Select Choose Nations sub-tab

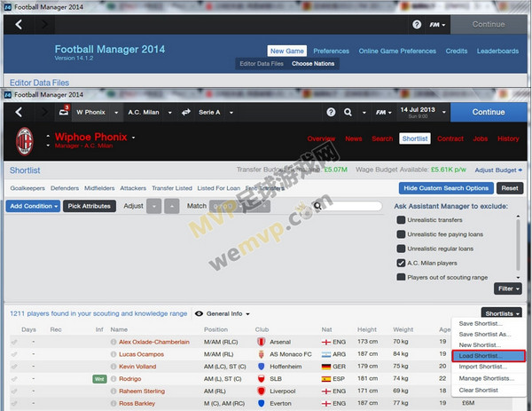313,64
